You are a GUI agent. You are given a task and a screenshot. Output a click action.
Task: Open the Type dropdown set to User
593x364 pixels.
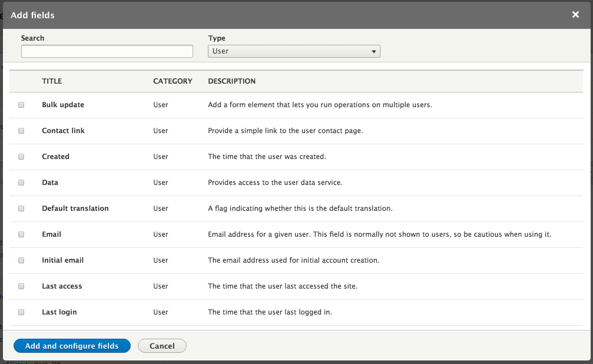tap(294, 51)
